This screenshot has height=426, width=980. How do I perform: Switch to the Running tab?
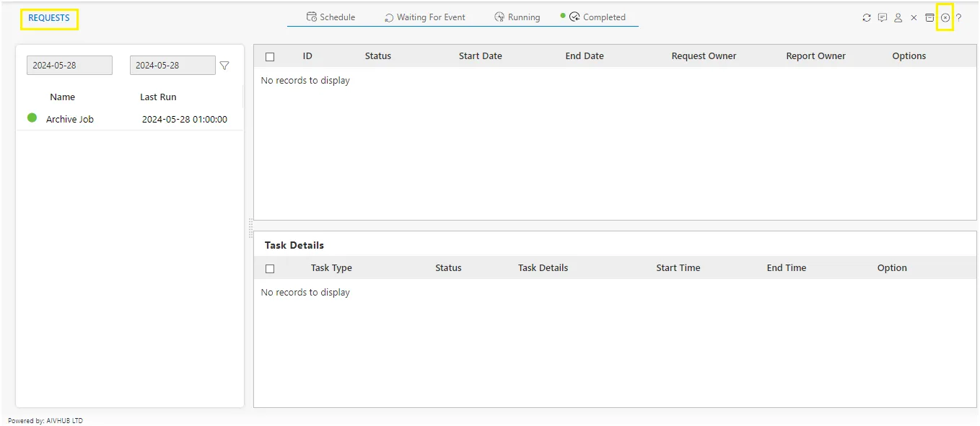pyautogui.click(x=517, y=17)
